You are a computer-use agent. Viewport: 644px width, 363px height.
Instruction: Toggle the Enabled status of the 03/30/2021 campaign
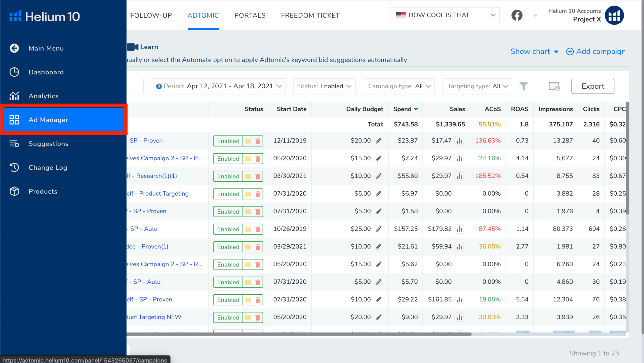pos(228,176)
